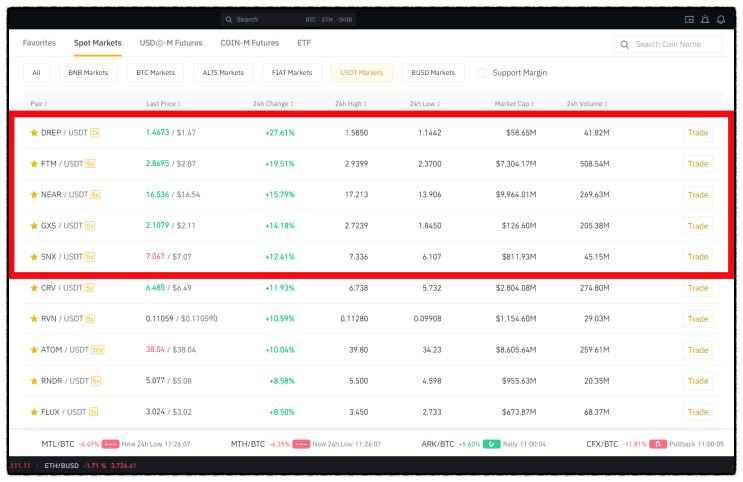The height and width of the screenshot is (482, 743).
Task: Select the Spot Markets tab
Action: [x=98, y=43]
